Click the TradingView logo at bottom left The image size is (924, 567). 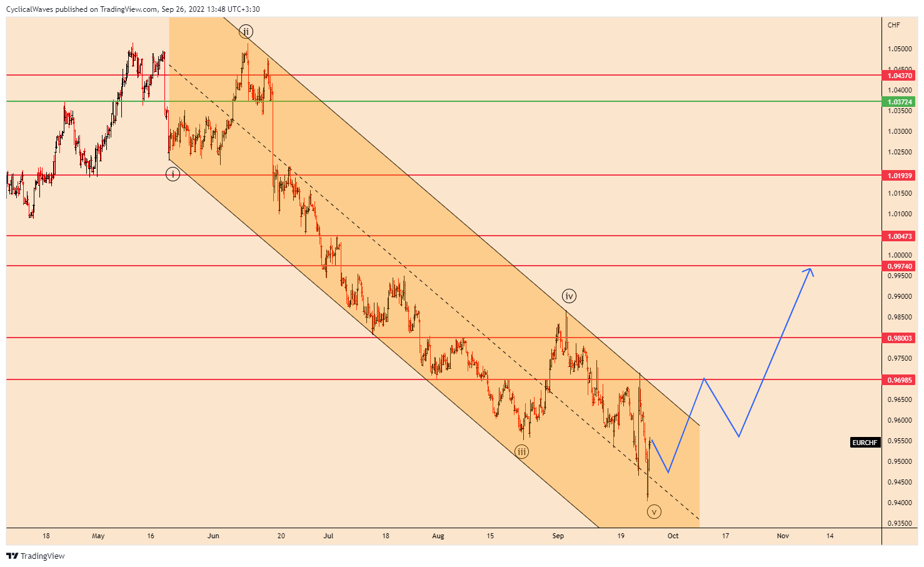point(36,556)
